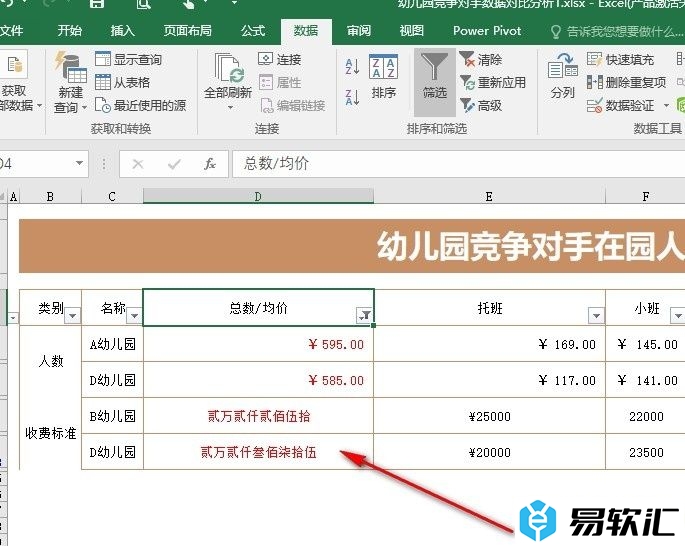This screenshot has height=546, width=685.
Task: Select From Table option
Action: pos(122,82)
